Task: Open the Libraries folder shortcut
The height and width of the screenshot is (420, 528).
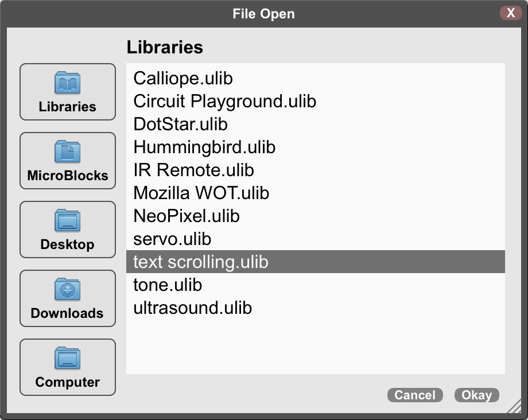Action: 68,92
